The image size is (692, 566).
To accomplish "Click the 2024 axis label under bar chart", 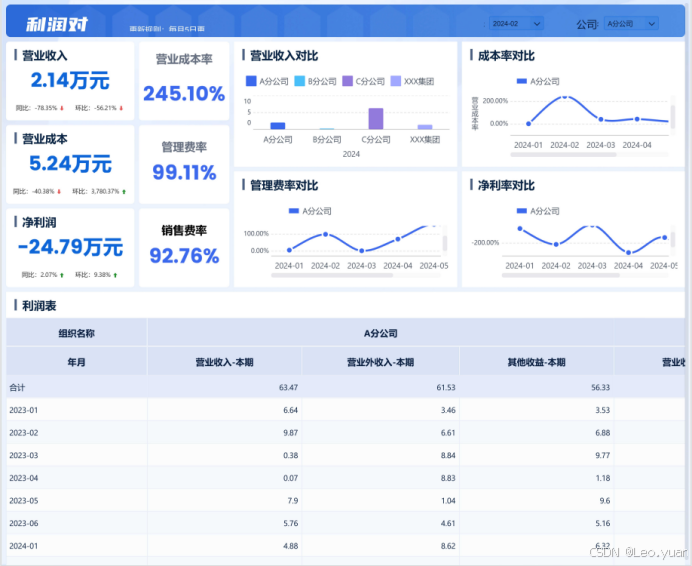I will pos(351,154).
